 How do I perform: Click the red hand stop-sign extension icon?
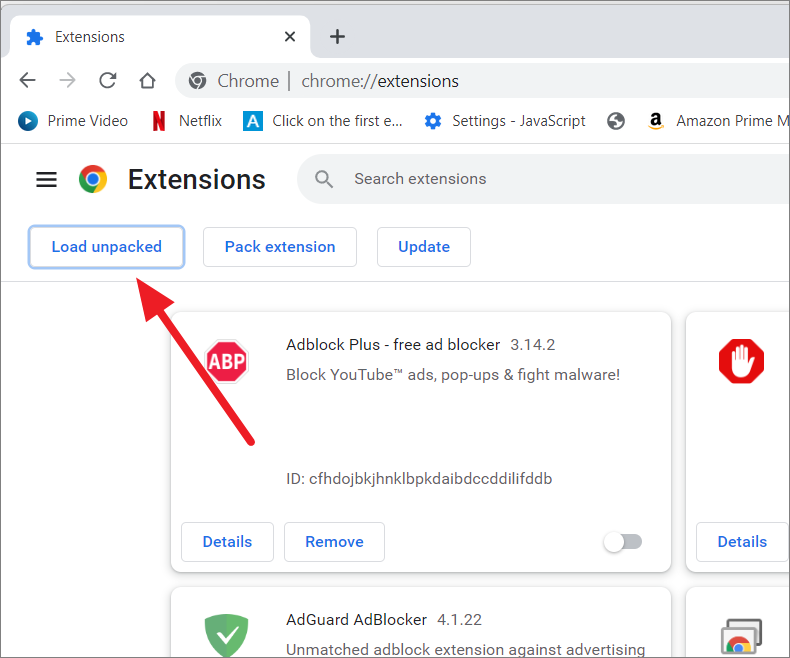(741, 361)
